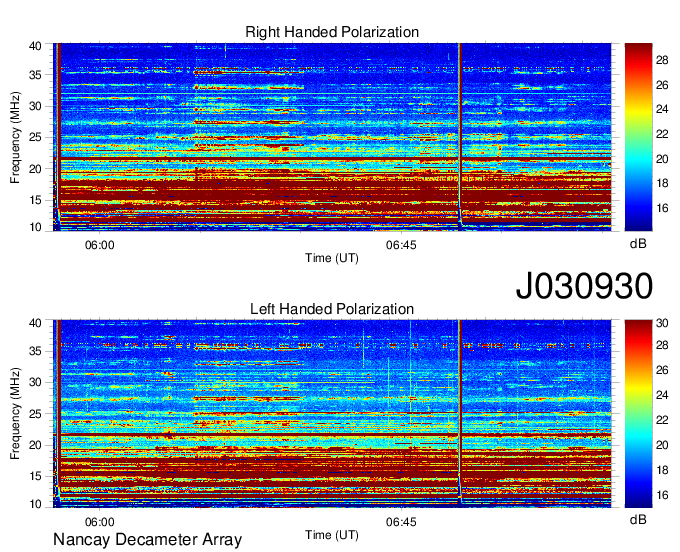Click the 40 MHz tick on the left-handed frequency axis

pyautogui.click(x=36, y=323)
